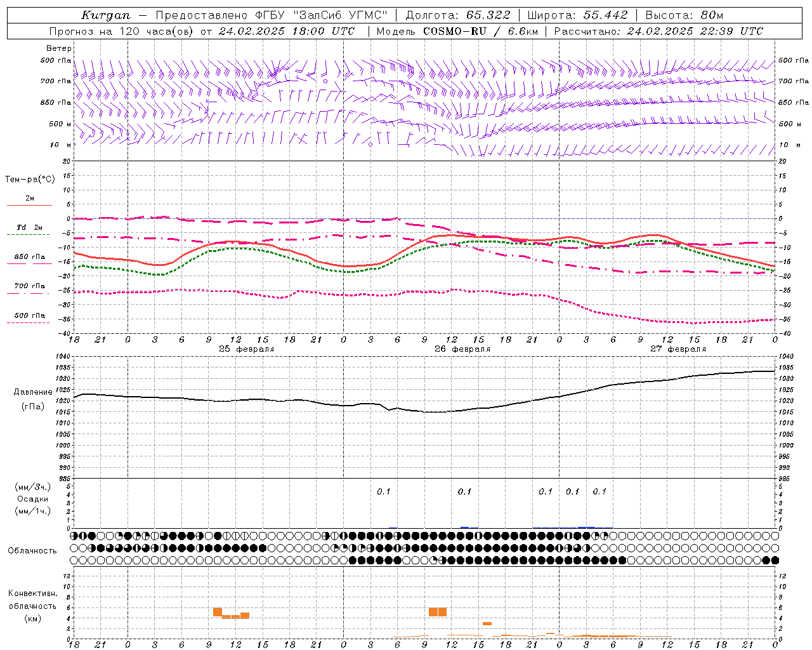Screen dimensions: 812x650
Task: Click the "500 гПа" entry in the temperature legend
Action: click(x=30, y=315)
